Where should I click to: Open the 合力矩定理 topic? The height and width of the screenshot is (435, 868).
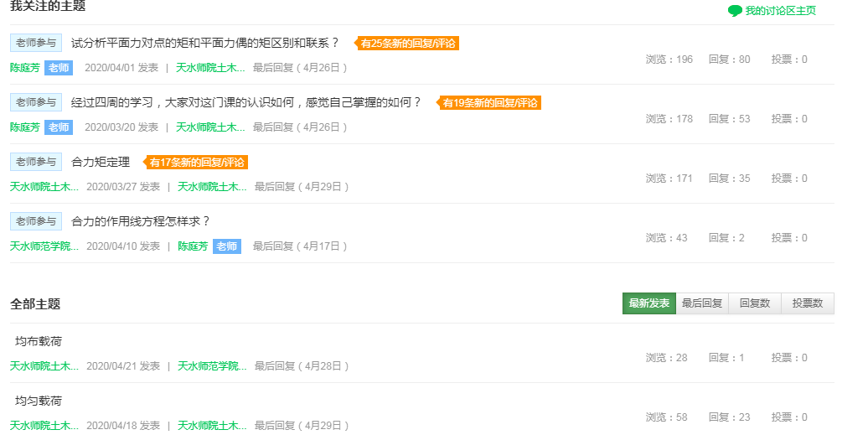pyautogui.click(x=101, y=162)
